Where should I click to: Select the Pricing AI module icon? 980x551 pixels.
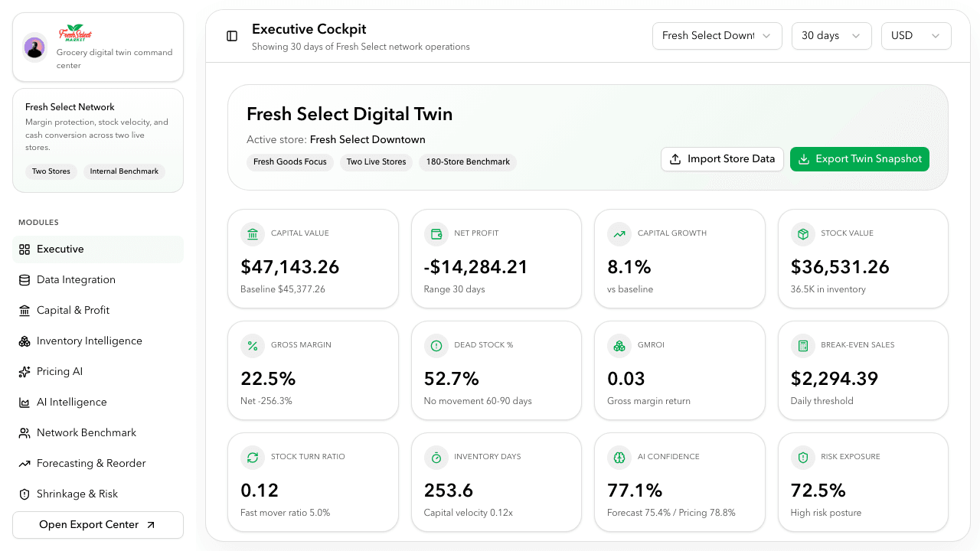[24, 371]
